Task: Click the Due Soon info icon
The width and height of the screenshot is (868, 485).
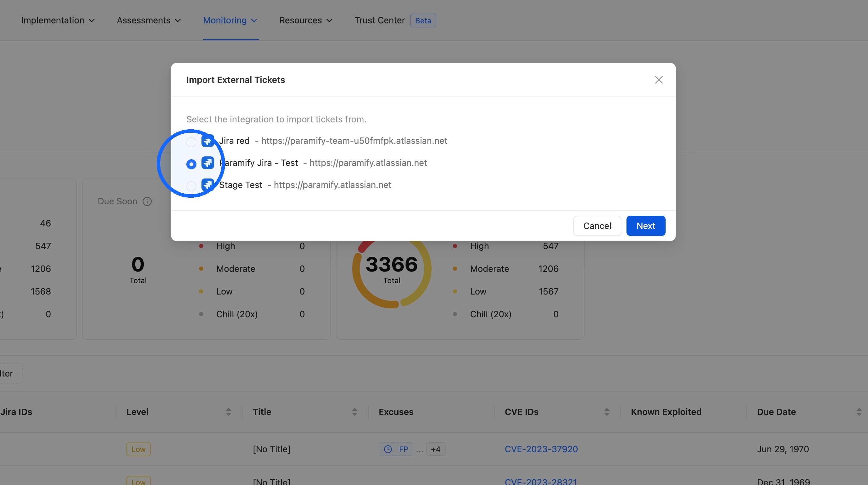Action: (x=147, y=202)
